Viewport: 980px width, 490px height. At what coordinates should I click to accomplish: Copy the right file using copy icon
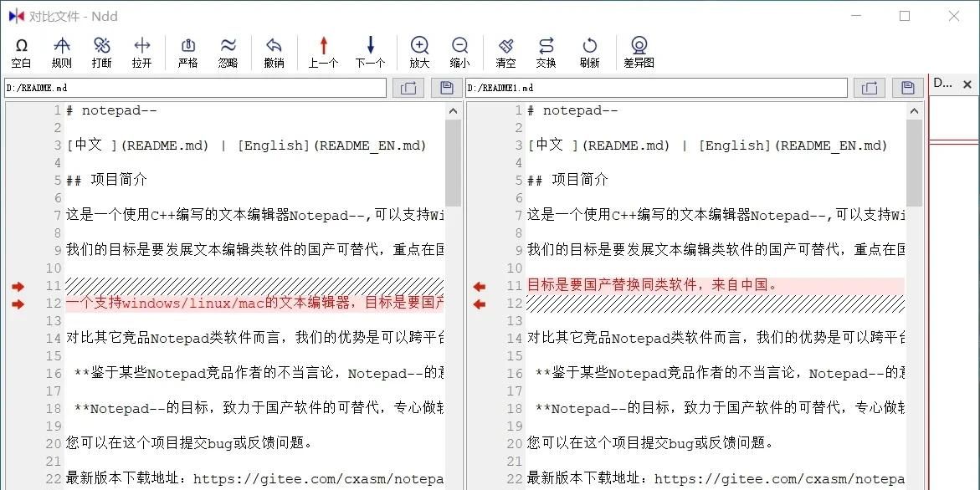pos(868,88)
